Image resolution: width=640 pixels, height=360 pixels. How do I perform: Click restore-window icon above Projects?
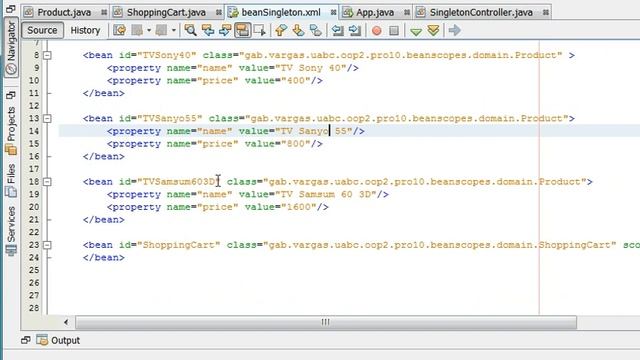[x=11, y=95]
